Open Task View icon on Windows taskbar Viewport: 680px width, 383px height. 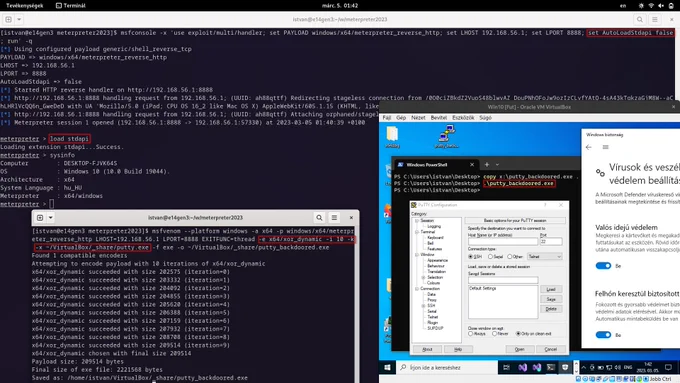click(507, 368)
